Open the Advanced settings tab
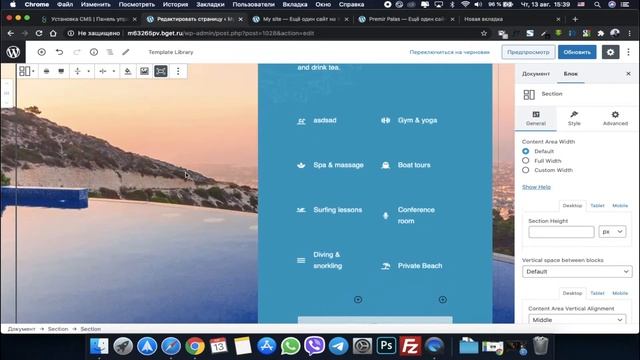Image resolution: width=640 pixels, height=360 pixels. pyautogui.click(x=615, y=118)
